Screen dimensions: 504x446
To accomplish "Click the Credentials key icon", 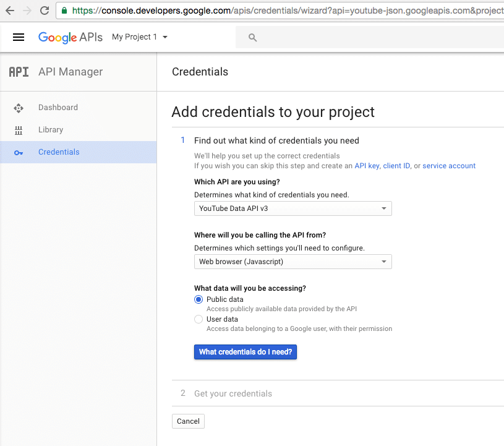I will coord(19,153).
